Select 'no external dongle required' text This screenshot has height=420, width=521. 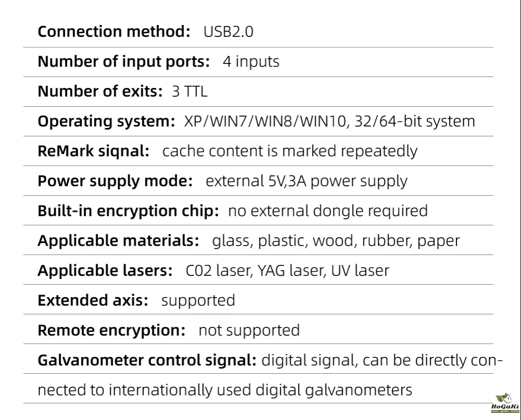(x=328, y=211)
